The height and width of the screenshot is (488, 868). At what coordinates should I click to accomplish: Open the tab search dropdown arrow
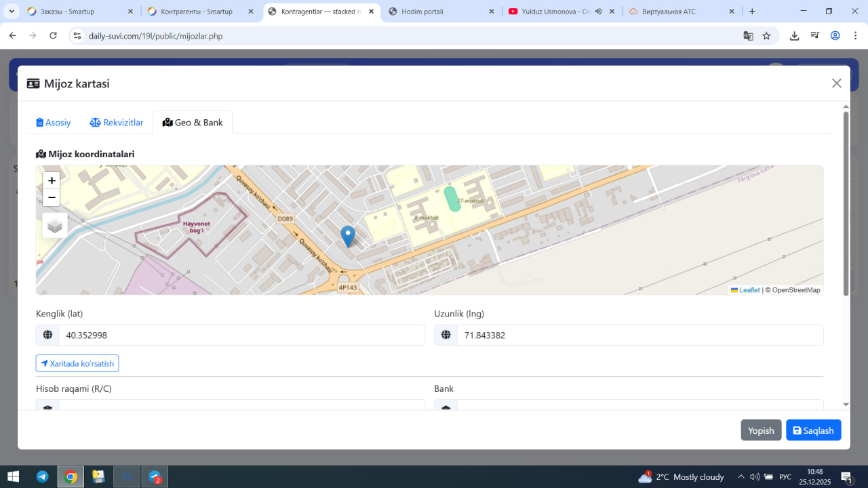coord(12,12)
